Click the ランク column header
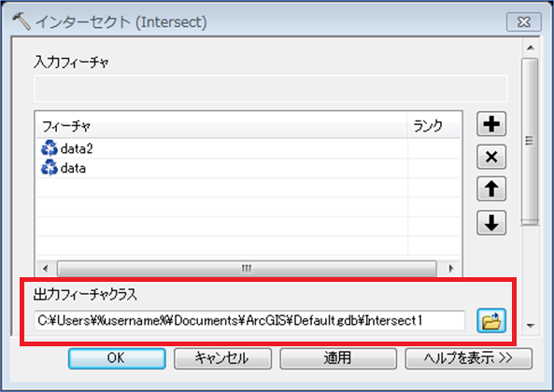 click(x=428, y=126)
